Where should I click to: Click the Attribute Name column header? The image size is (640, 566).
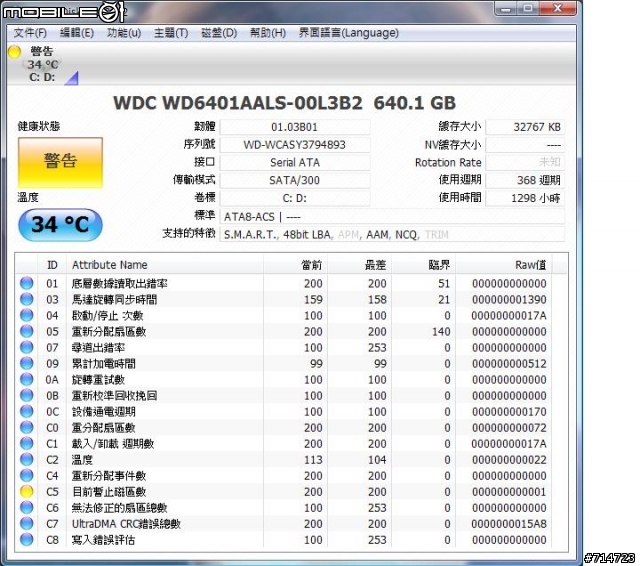[x=165, y=265]
